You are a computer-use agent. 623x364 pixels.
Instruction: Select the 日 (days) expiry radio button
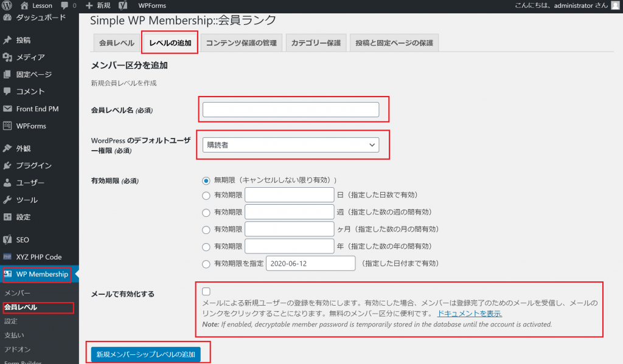pos(206,196)
